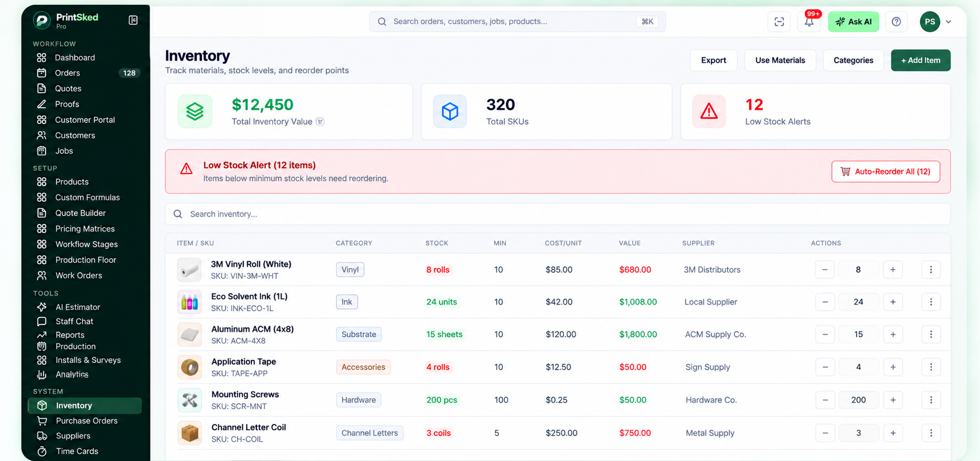Click the Export button
The image size is (980, 461).
click(x=714, y=60)
